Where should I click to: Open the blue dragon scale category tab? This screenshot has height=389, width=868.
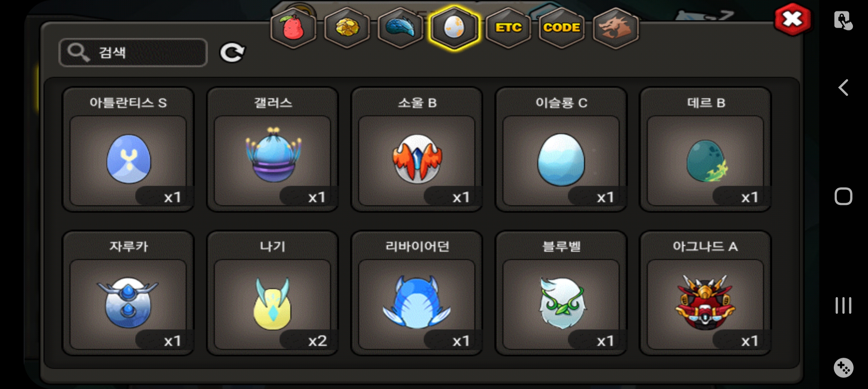(400, 28)
